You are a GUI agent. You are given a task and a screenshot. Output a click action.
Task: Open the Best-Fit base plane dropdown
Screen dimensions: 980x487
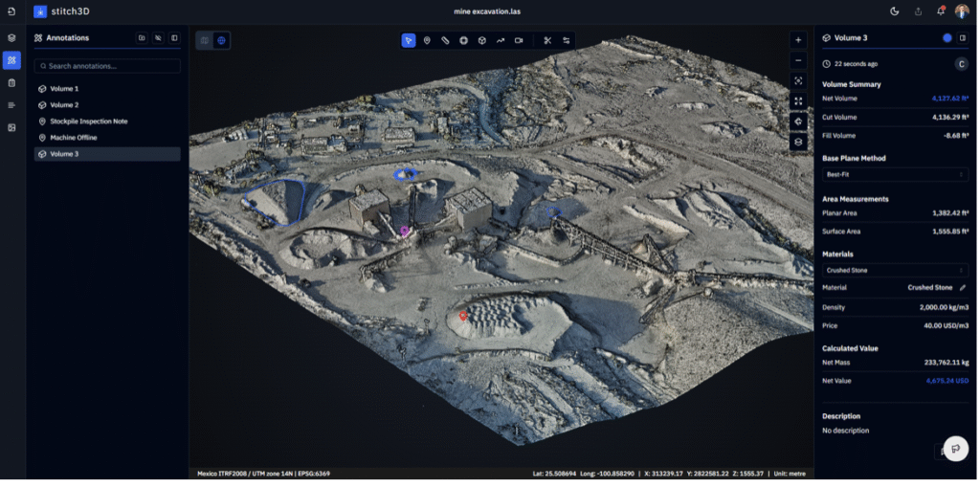pos(895,174)
